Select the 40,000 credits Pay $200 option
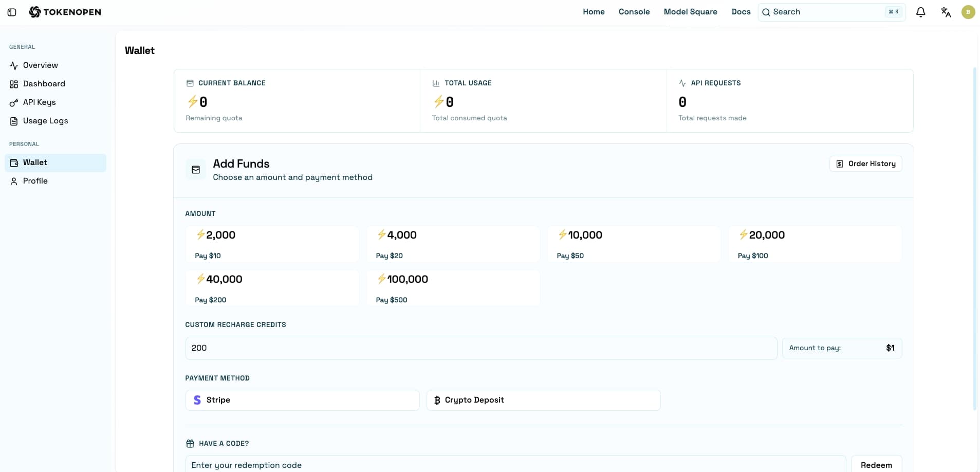 pos(272,288)
